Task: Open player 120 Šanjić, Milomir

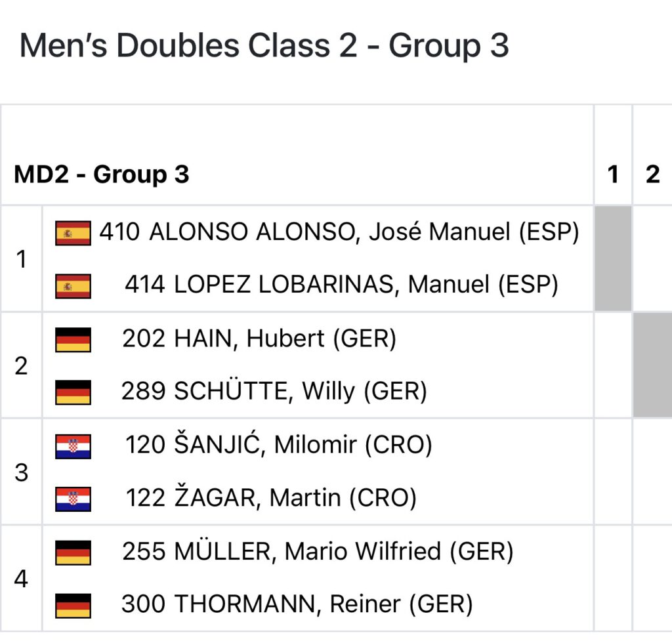Action: click(x=278, y=445)
